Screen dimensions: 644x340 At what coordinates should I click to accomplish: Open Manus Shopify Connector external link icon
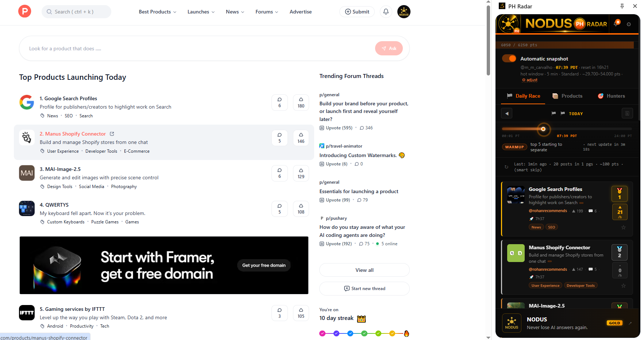coord(112,134)
